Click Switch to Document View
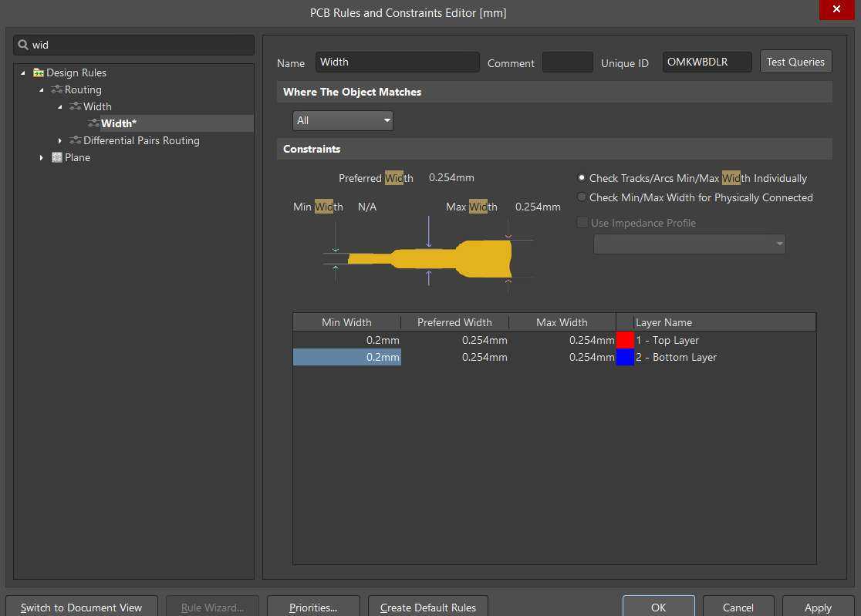861x616 pixels. [x=81, y=608]
